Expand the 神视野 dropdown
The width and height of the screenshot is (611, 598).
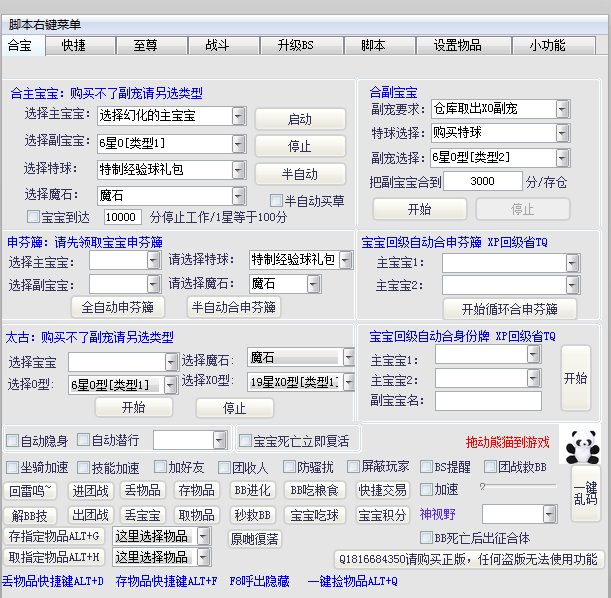[549, 514]
